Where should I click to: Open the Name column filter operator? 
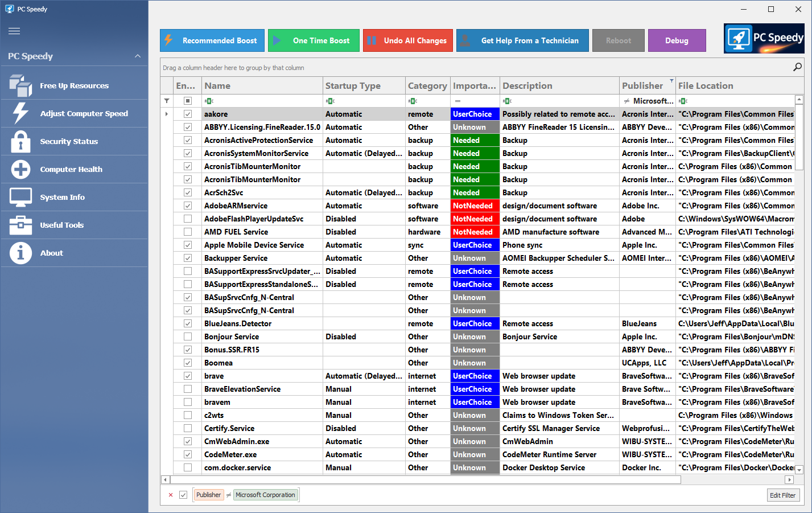tap(209, 101)
